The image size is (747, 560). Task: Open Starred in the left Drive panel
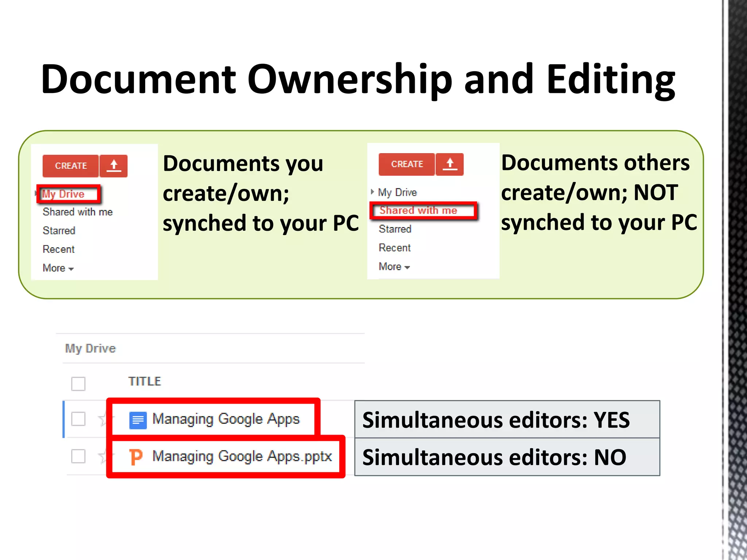click(x=59, y=230)
